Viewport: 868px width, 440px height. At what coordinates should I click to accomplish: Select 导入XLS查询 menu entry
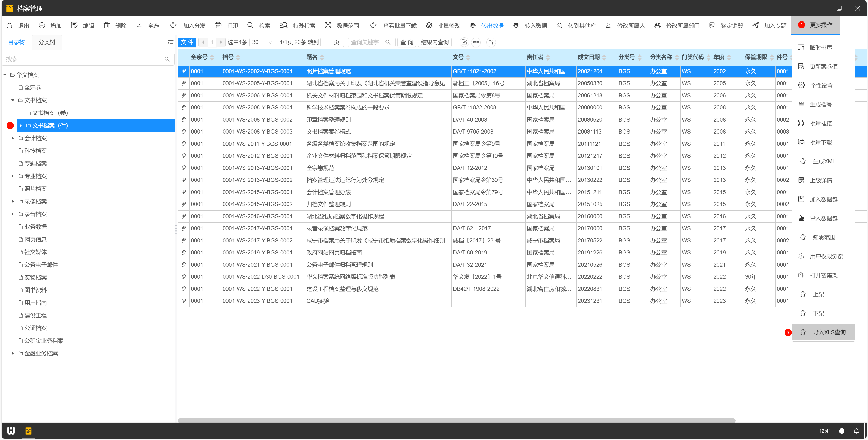pos(829,332)
